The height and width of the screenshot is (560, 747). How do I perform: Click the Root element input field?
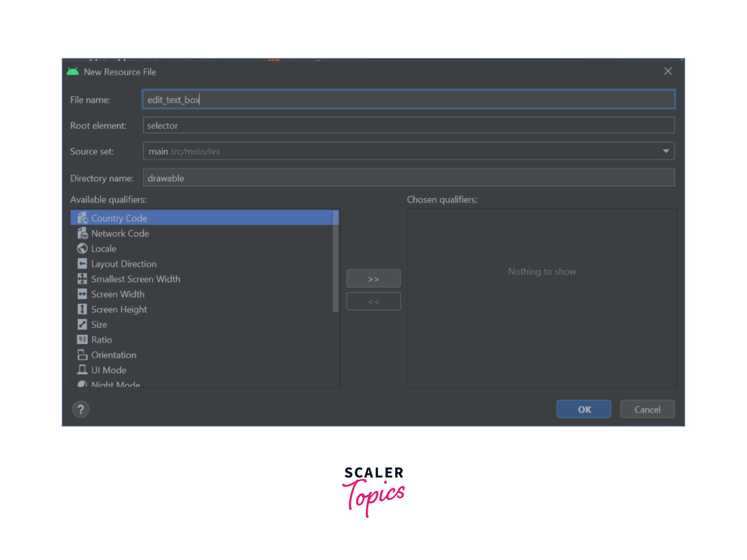(409, 126)
